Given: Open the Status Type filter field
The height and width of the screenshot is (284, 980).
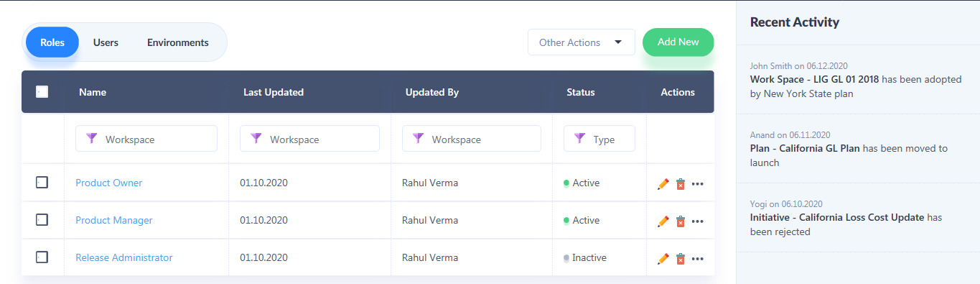Looking at the screenshot, I should click(599, 139).
